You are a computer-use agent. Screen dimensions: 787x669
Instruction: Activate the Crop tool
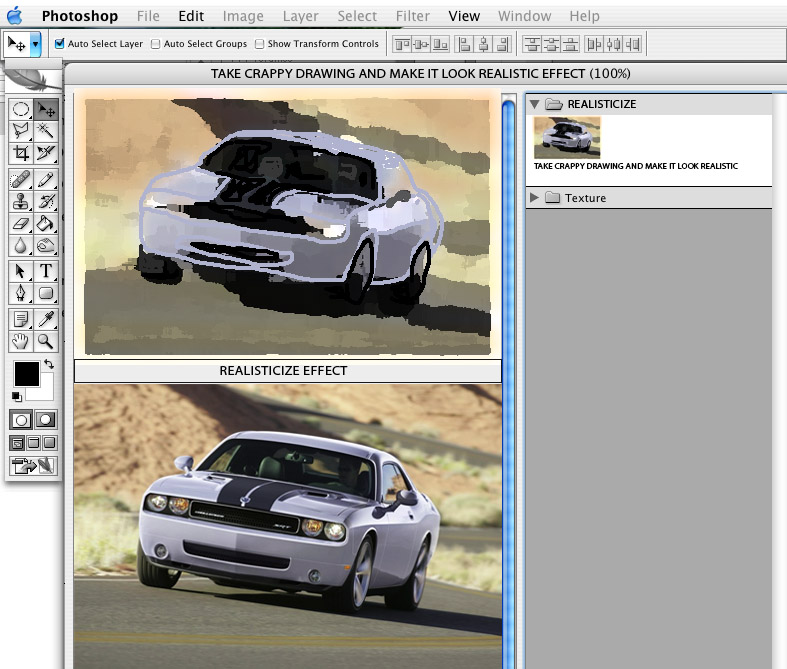point(21,153)
